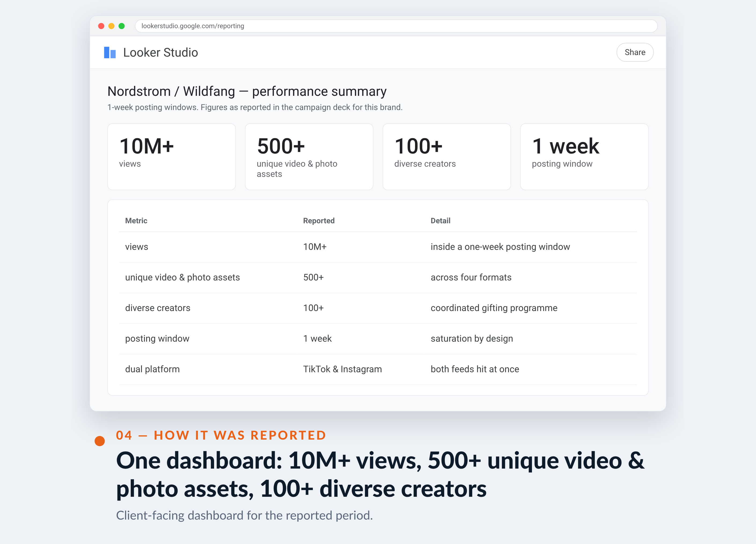The height and width of the screenshot is (544, 756).
Task: Click 'coordinated gifting programme' detail cell
Action: (494, 308)
